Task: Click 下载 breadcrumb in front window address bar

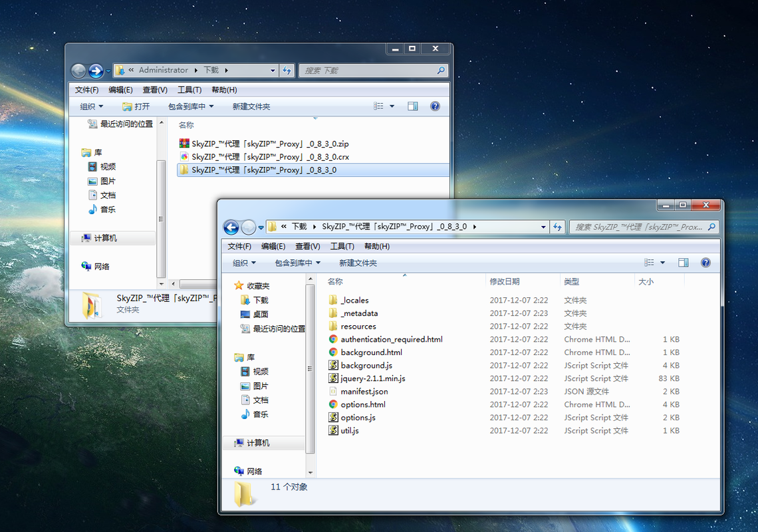Action: (x=299, y=226)
